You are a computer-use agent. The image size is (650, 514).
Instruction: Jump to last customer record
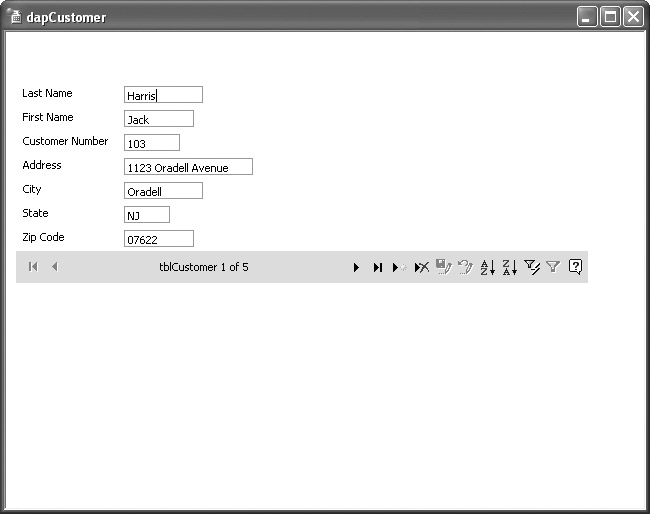[378, 267]
